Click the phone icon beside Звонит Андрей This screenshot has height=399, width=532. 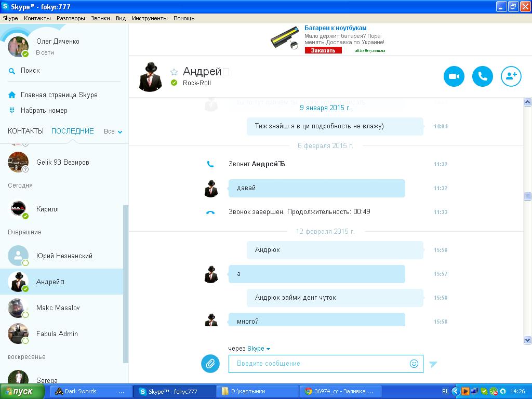[210, 164]
